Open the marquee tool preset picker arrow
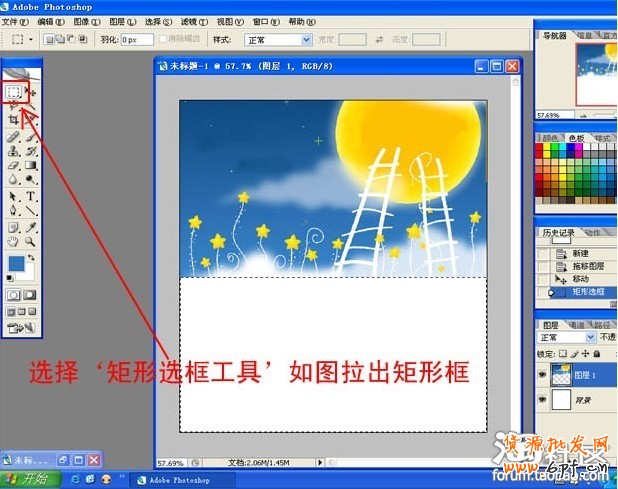 (x=31, y=39)
